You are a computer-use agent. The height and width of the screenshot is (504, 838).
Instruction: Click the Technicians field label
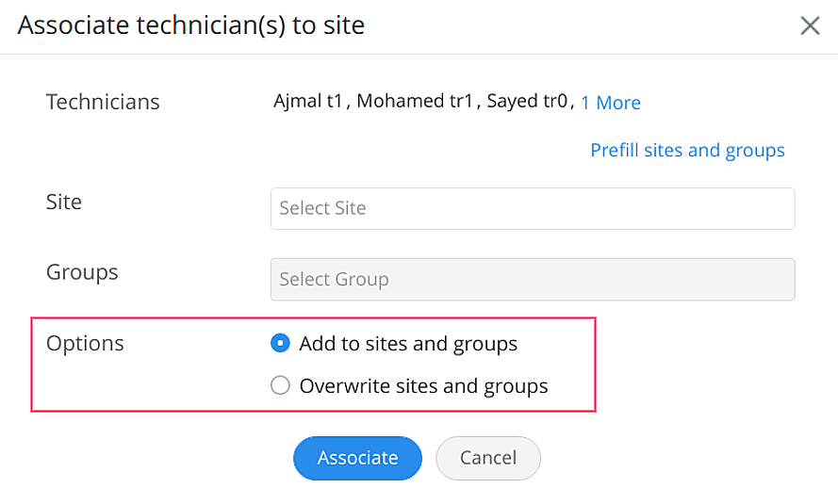[x=103, y=102]
